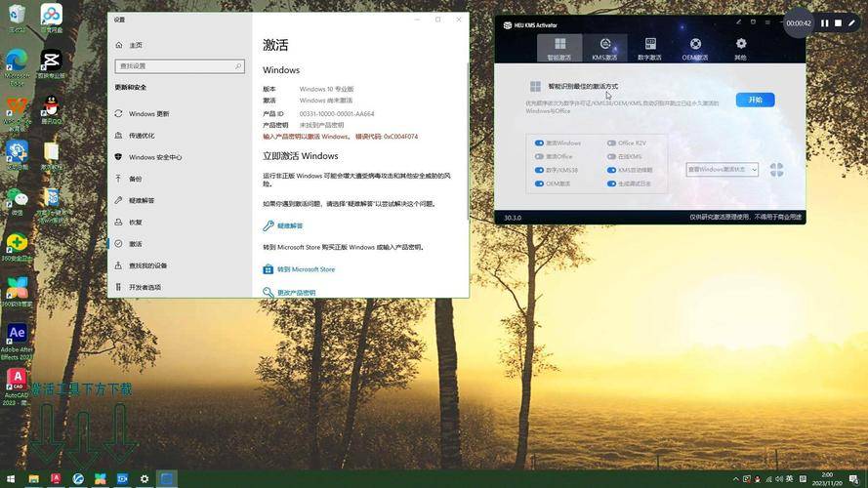The image size is (868, 488).
Task: Open 疑难解答 in the Settings sidebar
Action: [x=180, y=200]
